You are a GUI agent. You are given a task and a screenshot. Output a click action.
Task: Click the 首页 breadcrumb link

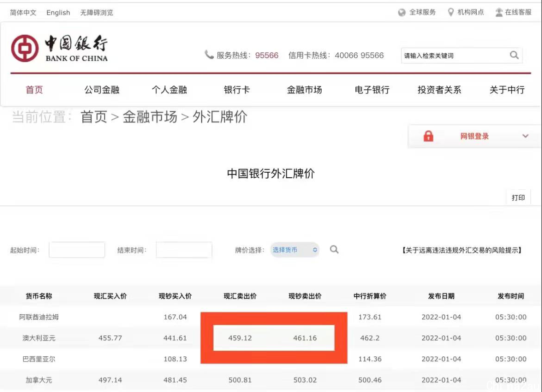[94, 117]
